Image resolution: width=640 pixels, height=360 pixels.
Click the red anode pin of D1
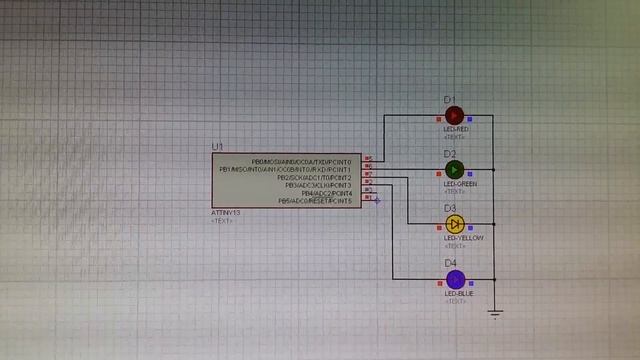(x=439, y=119)
